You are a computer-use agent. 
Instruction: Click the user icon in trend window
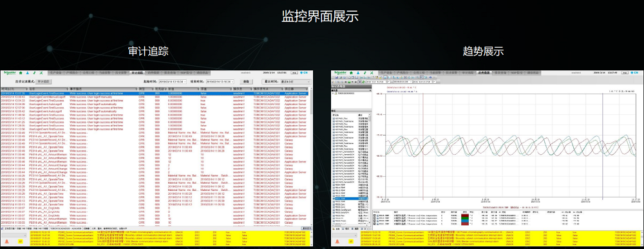click(358, 73)
